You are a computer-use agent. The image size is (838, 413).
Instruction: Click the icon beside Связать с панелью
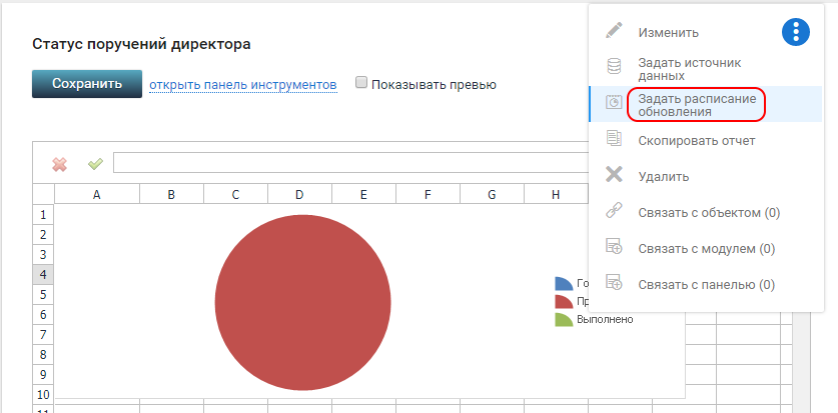pyautogui.click(x=614, y=282)
